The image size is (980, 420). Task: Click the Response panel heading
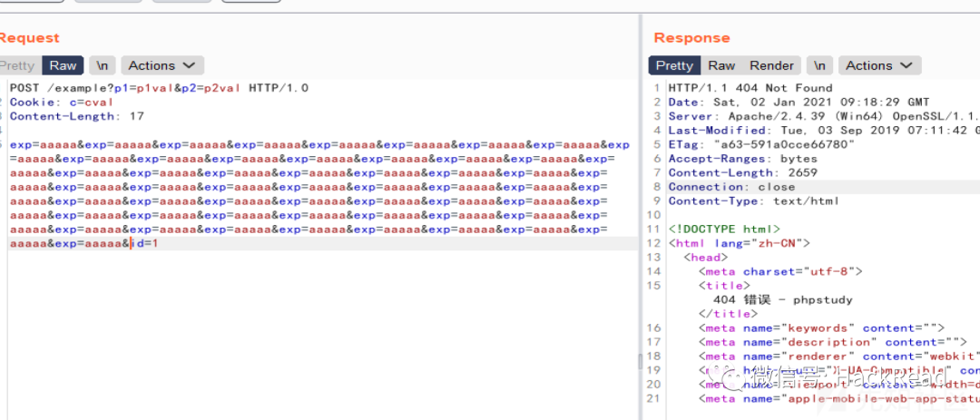(x=691, y=37)
